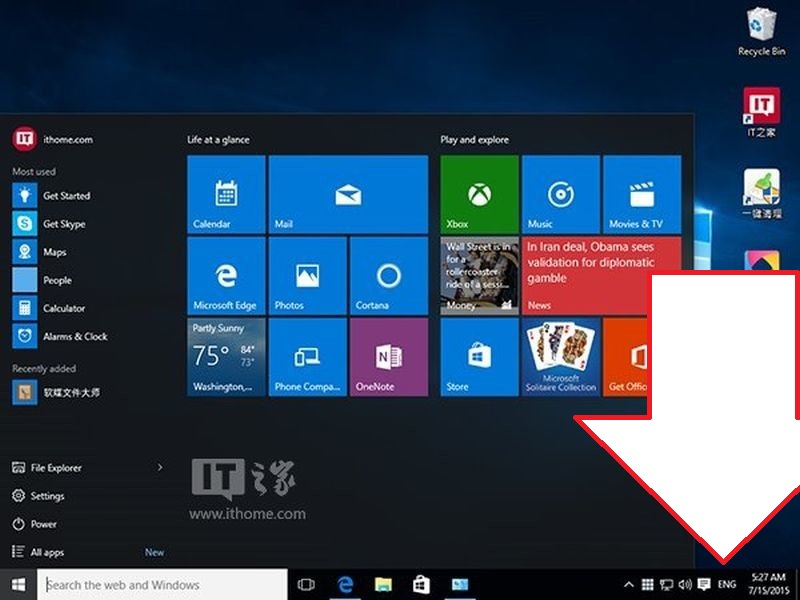Launch Microsoft Solitaire Collection tile

(x=561, y=357)
